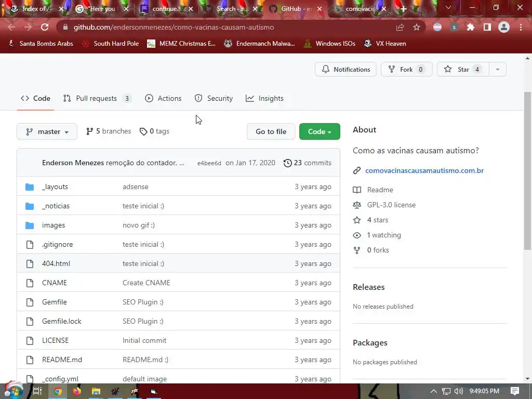This screenshot has height=399, width=532.
Task: Click the taskbar clock showing 9:49:05 PM
Action: (x=485, y=391)
